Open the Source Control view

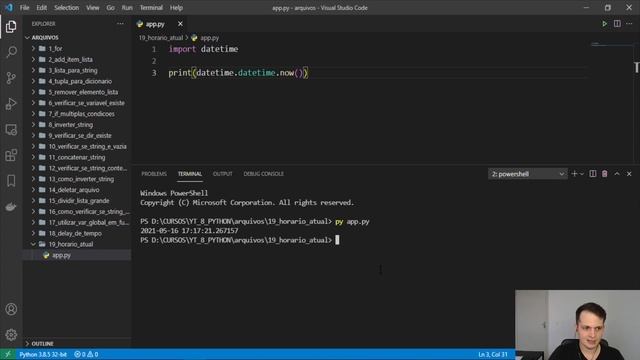[x=11, y=78]
